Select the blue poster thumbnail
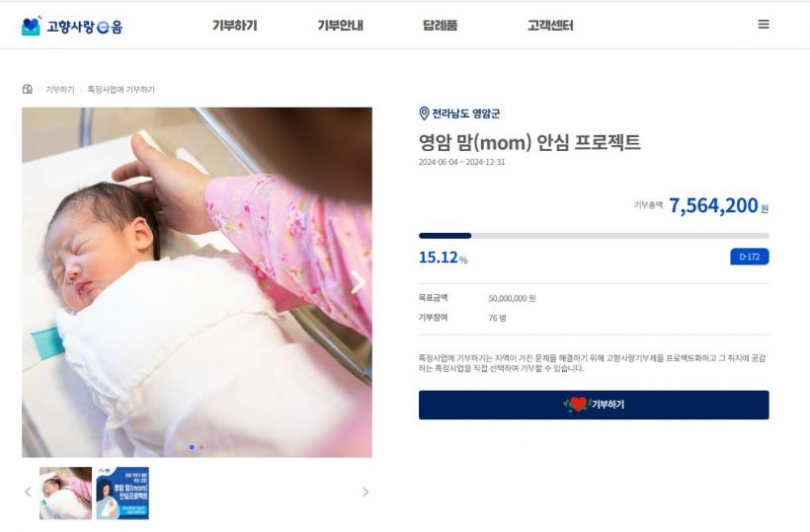810x532 pixels. point(122,494)
